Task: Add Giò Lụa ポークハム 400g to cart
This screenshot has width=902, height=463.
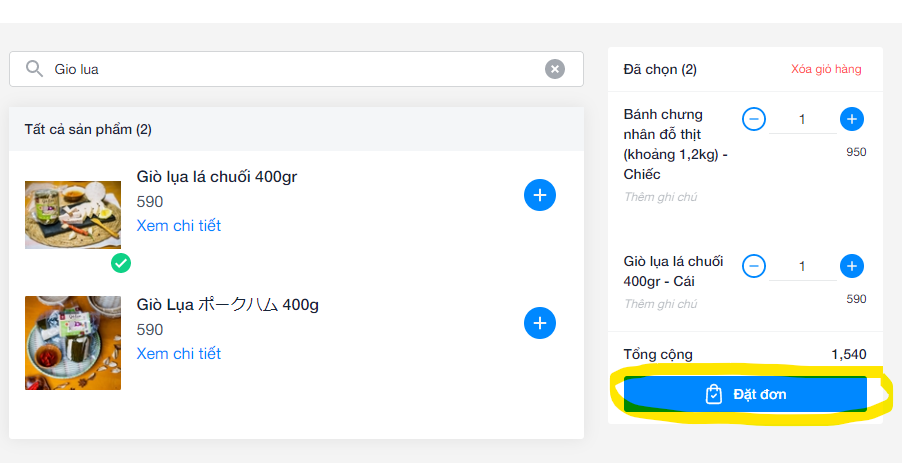Action: (539, 323)
